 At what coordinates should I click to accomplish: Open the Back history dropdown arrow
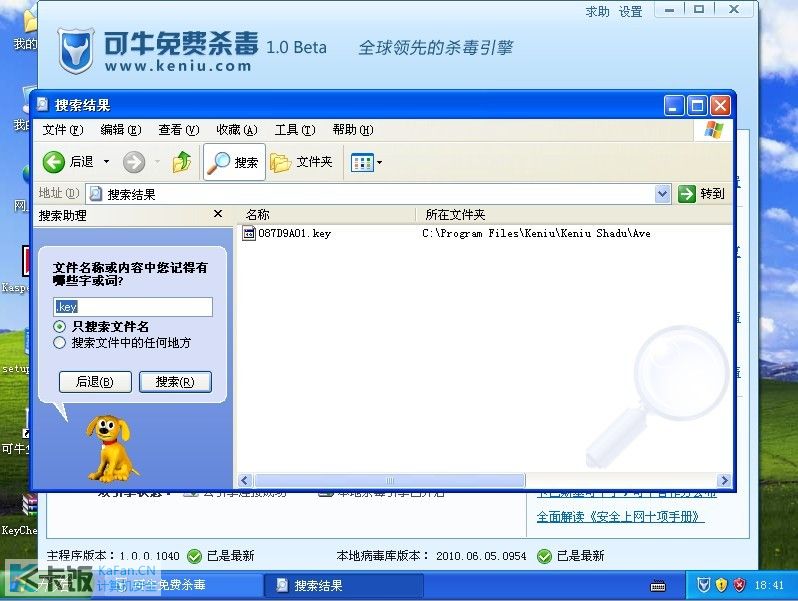[x=106, y=162]
